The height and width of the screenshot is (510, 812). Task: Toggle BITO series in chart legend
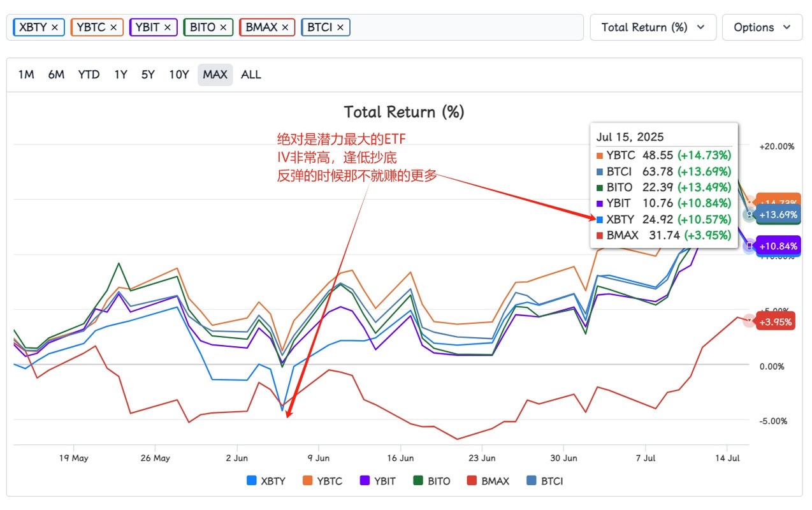tap(431, 481)
